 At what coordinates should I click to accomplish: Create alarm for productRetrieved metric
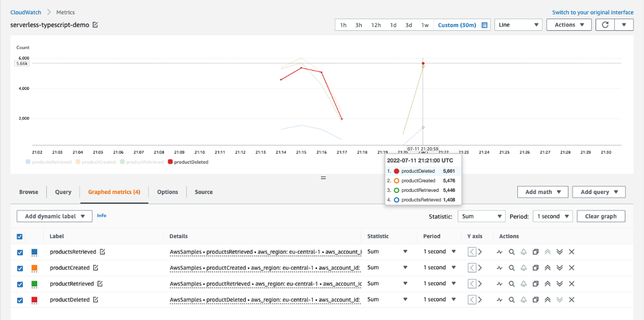(x=524, y=284)
